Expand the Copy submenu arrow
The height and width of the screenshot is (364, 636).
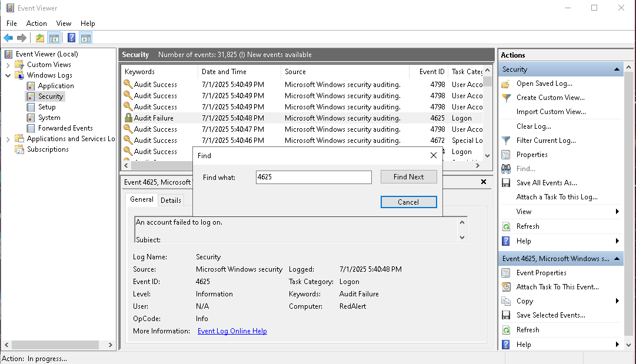click(x=617, y=301)
